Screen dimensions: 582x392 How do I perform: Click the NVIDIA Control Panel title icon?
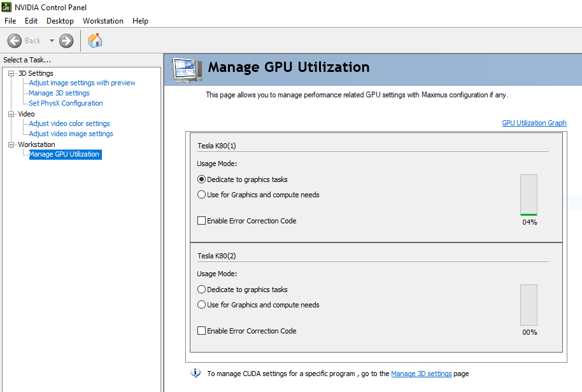(x=6, y=8)
